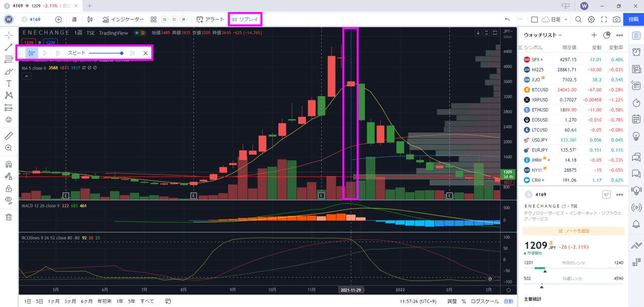
Task: Open the candlestick chart style selector
Action: pos(90,20)
